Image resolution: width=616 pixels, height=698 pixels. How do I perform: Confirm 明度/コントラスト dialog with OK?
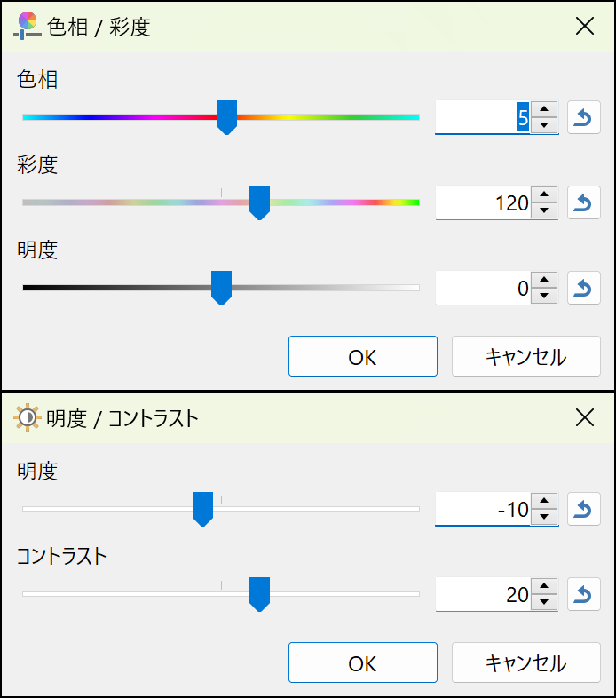pos(362,662)
